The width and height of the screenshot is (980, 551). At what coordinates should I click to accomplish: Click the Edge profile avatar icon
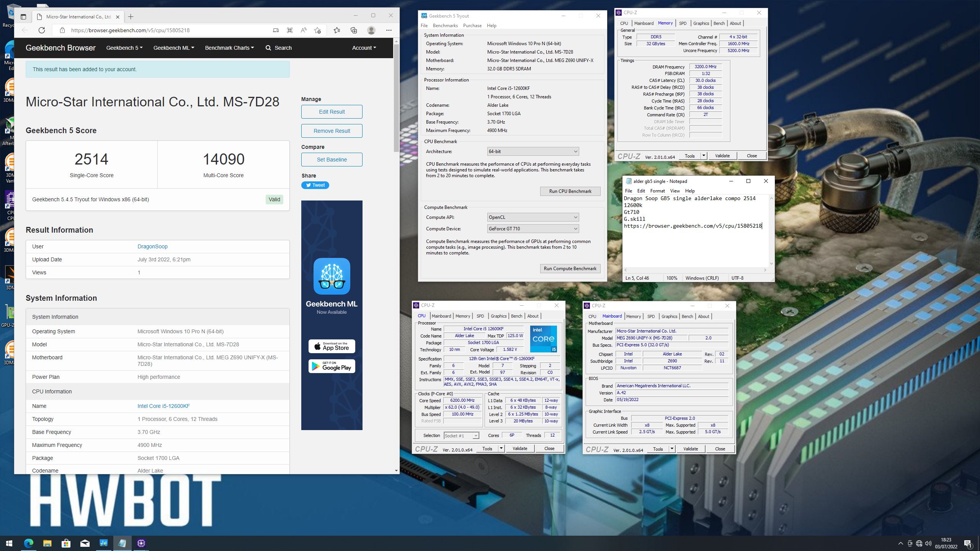click(371, 30)
